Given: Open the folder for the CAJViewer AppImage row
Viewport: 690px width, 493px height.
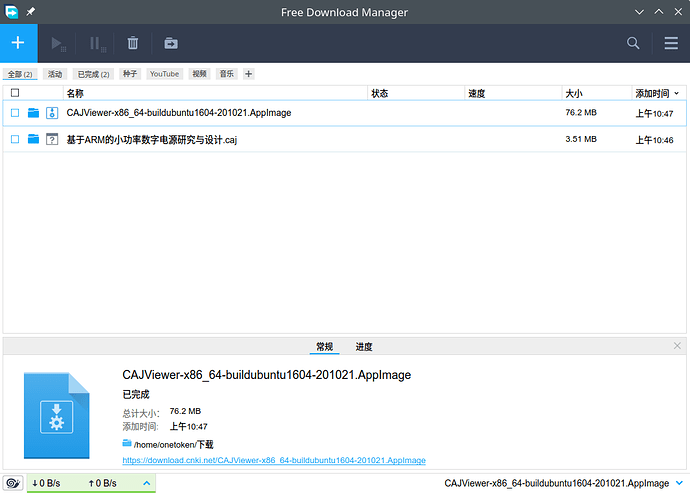Looking at the screenshot, I should coord(33,113).
